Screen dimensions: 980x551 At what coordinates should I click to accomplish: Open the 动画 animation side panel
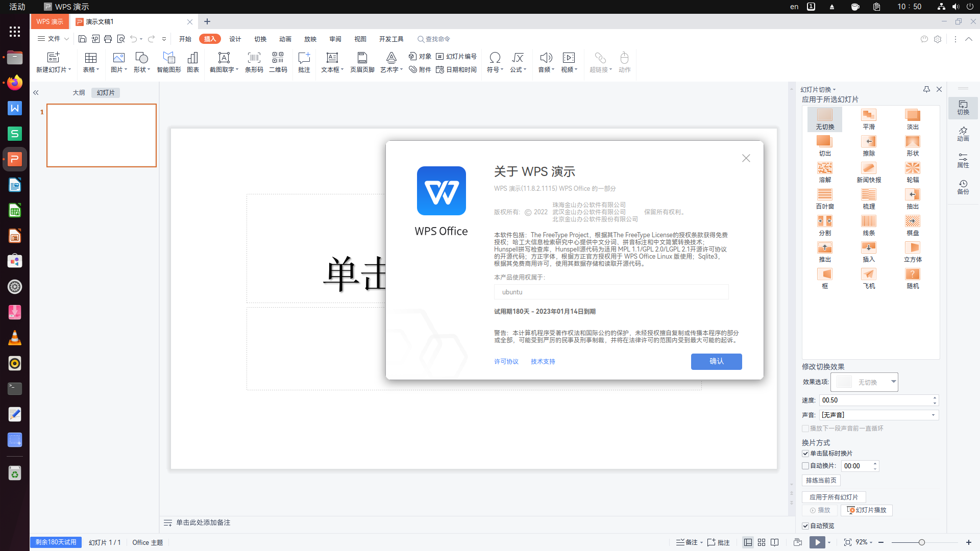point(963,134)
